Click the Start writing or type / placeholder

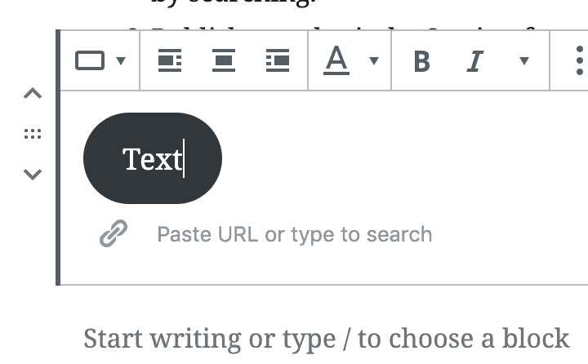[x=326, y=339]
